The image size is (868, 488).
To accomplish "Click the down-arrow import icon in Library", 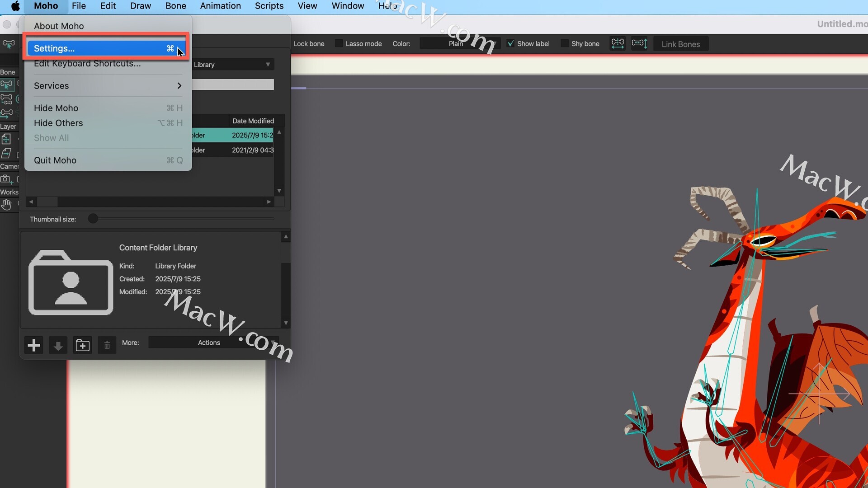I will [58, 346].
